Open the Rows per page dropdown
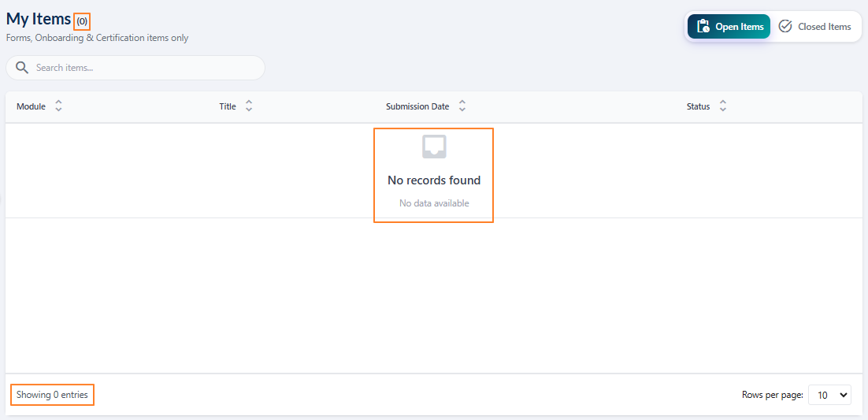This screenshot has height=420, width=868. (x=829, y=396)
